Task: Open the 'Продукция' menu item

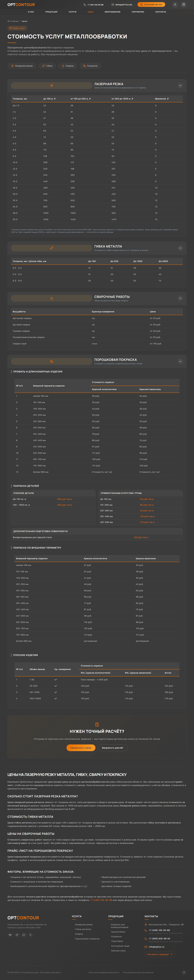Action: click(x=51, y=12)
